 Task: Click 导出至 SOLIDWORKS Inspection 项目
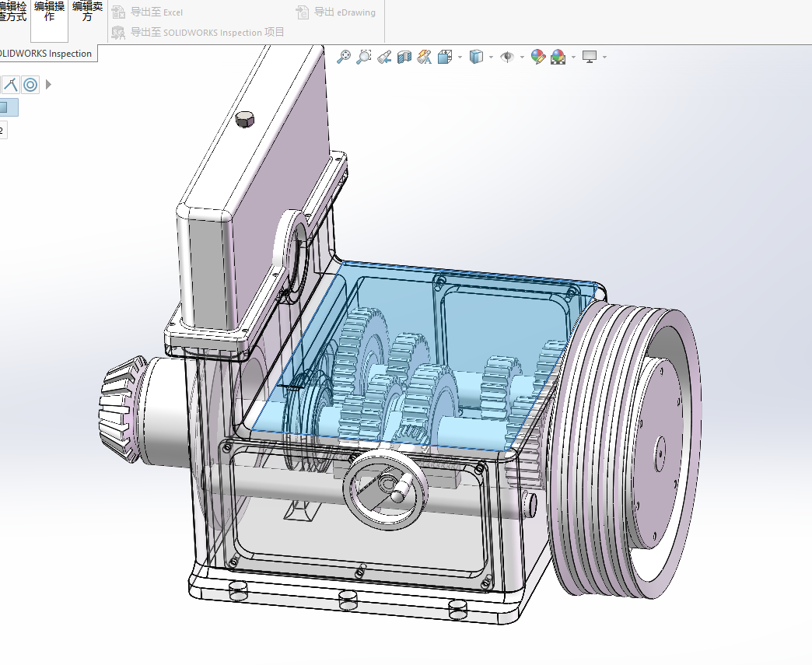click(198, 32)
